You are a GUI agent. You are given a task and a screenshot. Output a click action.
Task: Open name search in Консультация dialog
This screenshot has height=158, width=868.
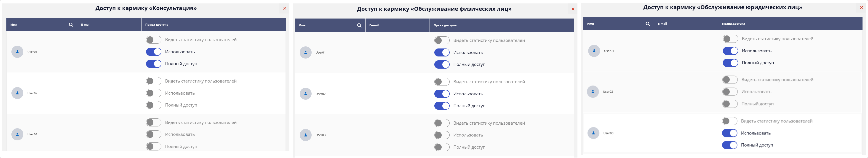click(71, 24)
